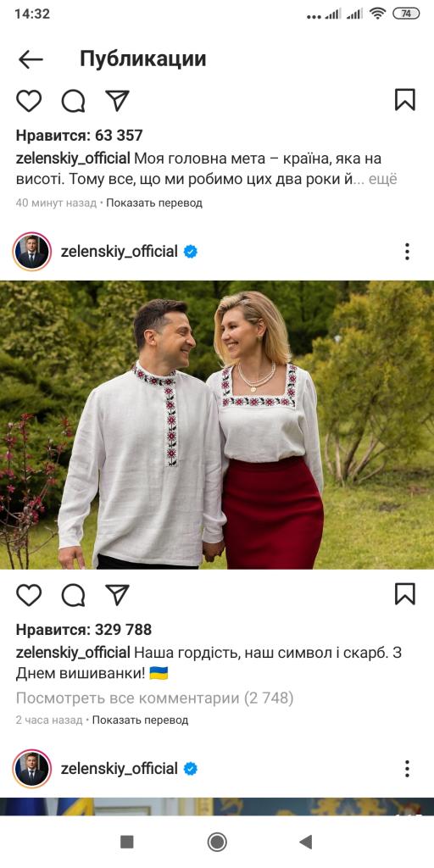Image resolution: width=434 pixels, height=868 pixels.
Task: Open comment icon under the couple photo
Action: pyautogui.click(x=73, y=595)
